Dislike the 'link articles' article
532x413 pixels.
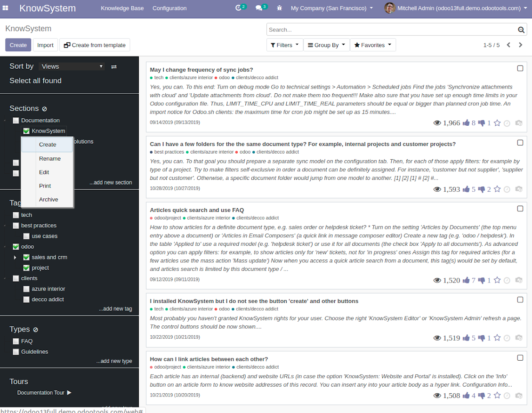tap(482, 396)
